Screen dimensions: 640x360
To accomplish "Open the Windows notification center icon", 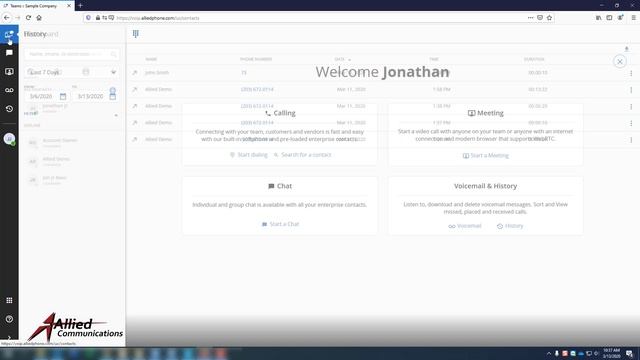I will (629, 353).
